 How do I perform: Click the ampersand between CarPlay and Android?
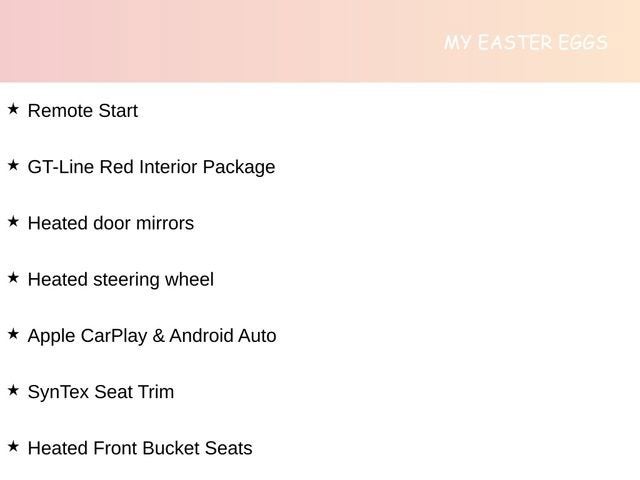tap(158, 336)
